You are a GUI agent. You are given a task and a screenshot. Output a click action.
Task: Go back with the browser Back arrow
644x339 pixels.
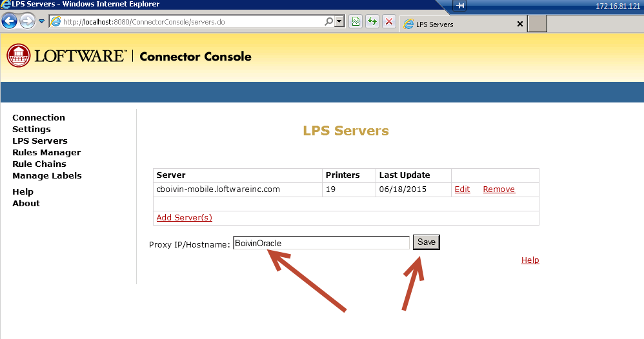(x=10, y=21)
